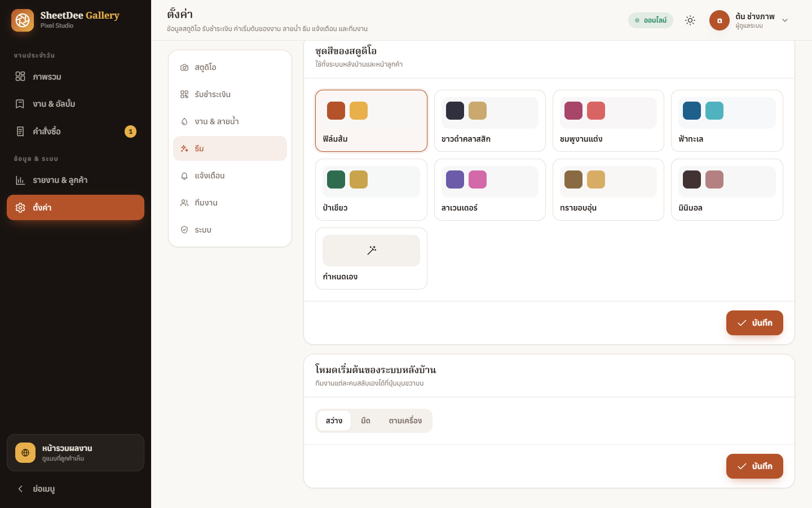Choose the มินิมอล theme card
The height and width of the screenshot is (508, 812).
(x=727, y=190)
